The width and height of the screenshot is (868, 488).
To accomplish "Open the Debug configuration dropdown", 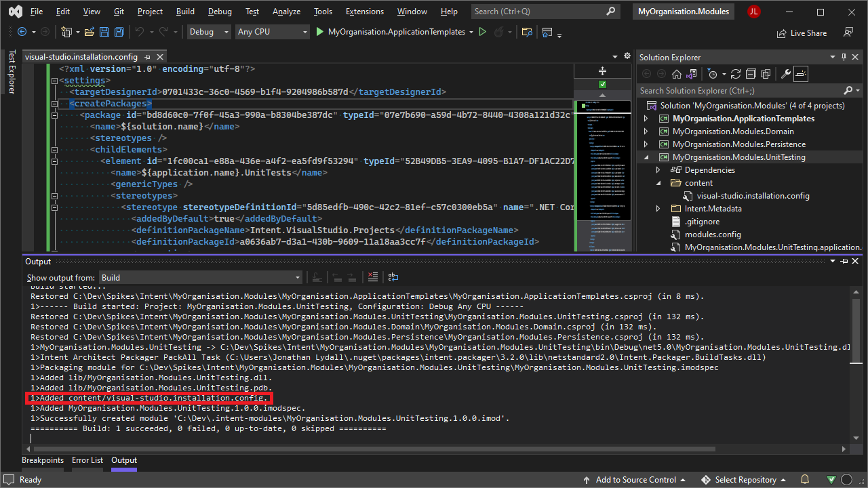I will click(209, 32).
